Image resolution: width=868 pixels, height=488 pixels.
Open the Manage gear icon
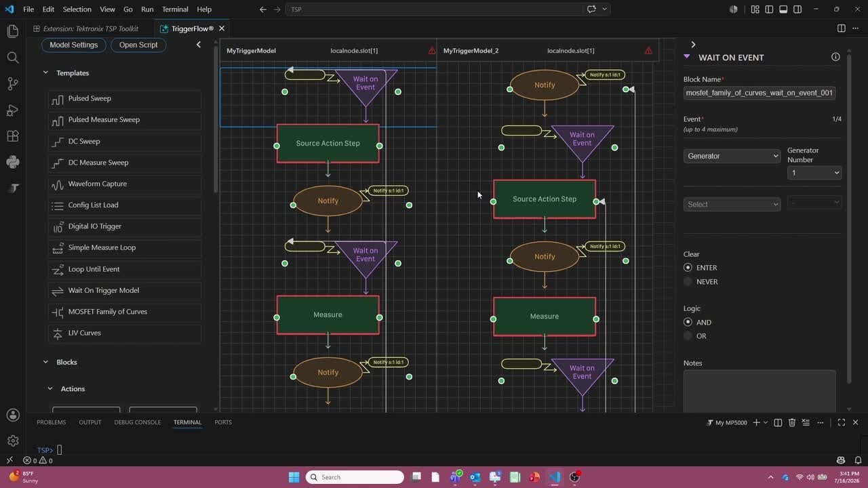(x=12, y=441)
